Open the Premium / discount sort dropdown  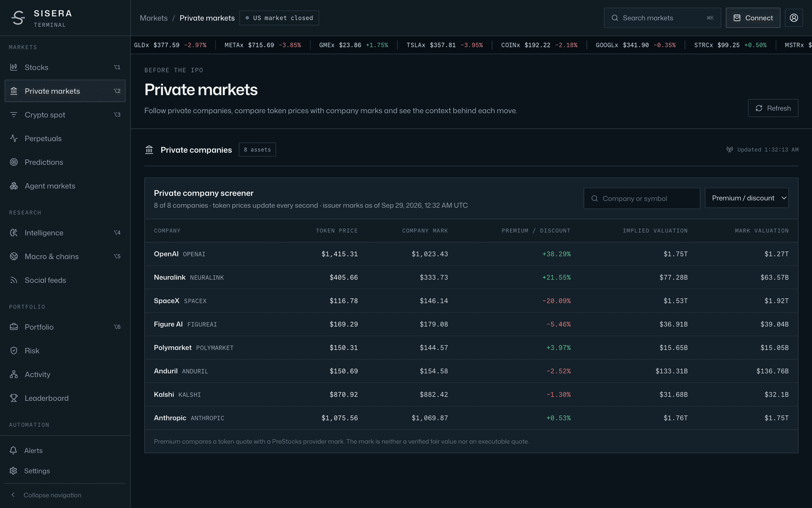(747, 198)
